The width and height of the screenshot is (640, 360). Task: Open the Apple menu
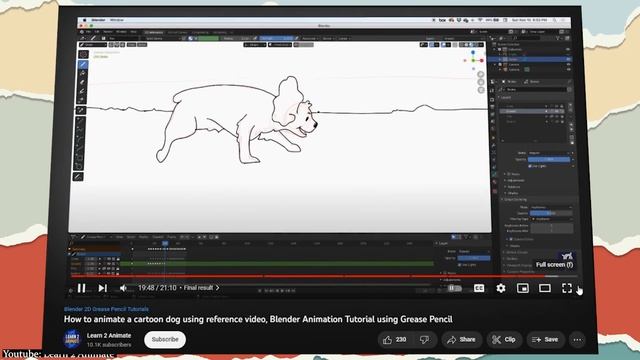tap(84, 20)
